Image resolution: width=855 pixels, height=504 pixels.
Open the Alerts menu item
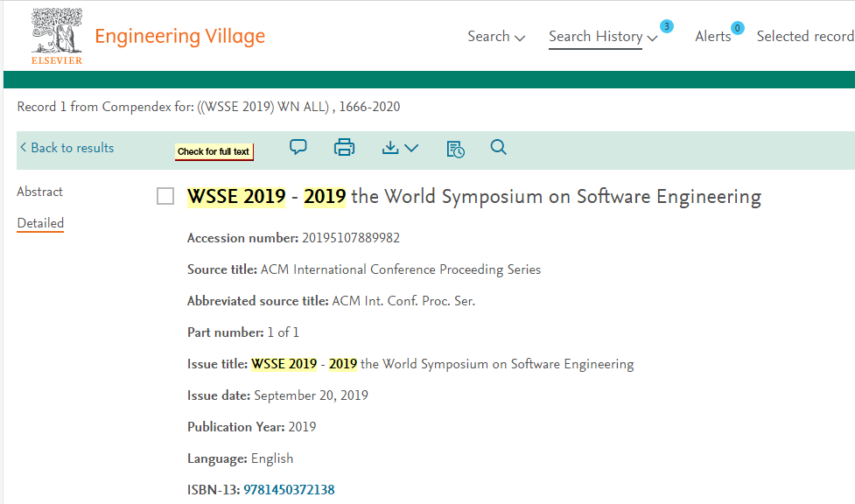coord(712,37)
